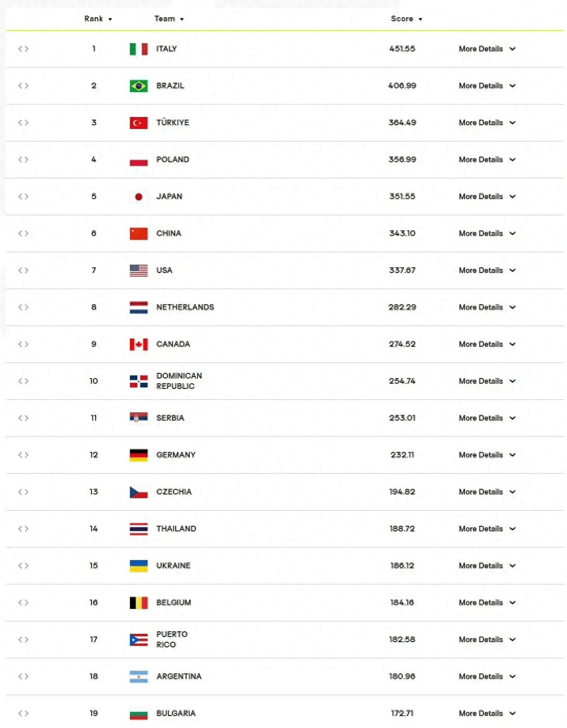
Task: Show More Details for Netherlands
Action: pos(487,307)
